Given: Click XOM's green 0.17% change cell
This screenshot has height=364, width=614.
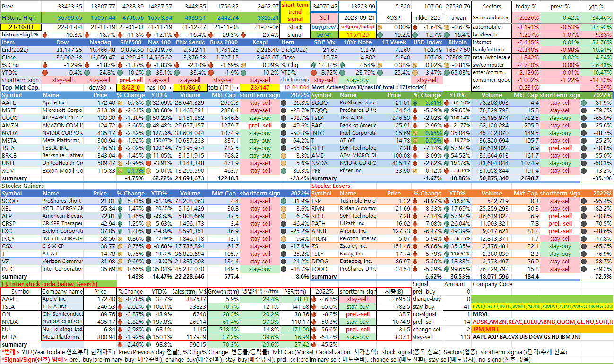Looking at the screenshot, I should tap(131, 170).
